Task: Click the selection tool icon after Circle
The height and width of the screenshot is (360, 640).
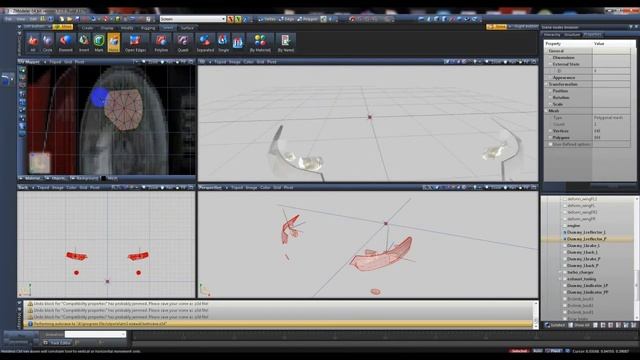Action: [65, 43]
